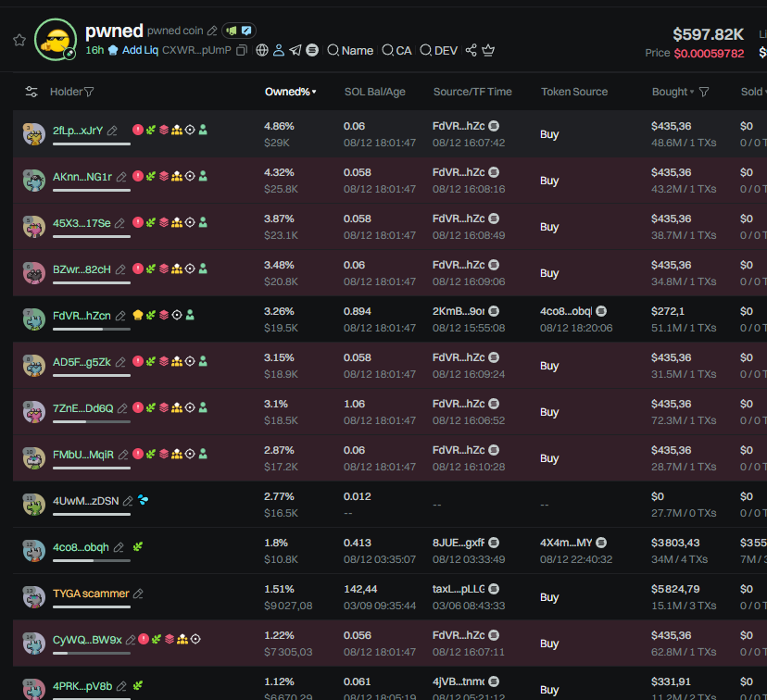
Task: Click yellow chef-hat badge on FdVR...hZcn row
Action: [138, 315]
